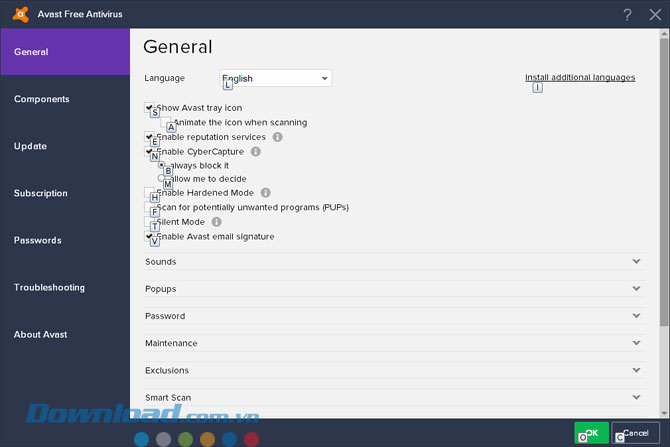Go to the Update tab
This screenshot has height=447, width=670.
[x=65, y=146]
